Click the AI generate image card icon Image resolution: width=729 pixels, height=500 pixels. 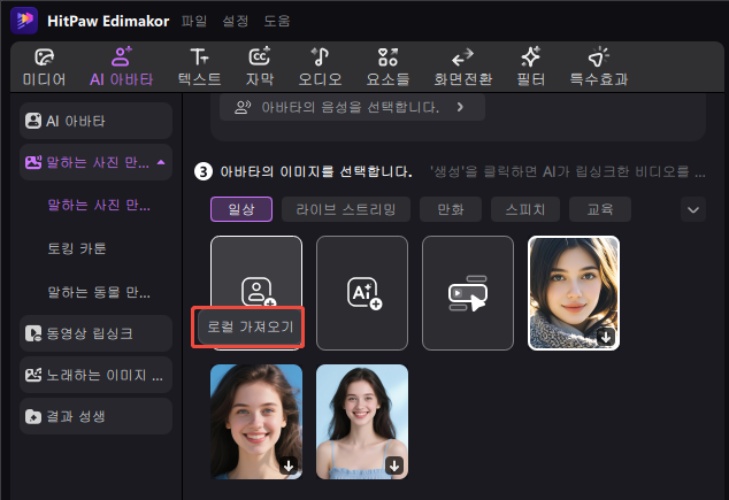[x=364, y=293]
